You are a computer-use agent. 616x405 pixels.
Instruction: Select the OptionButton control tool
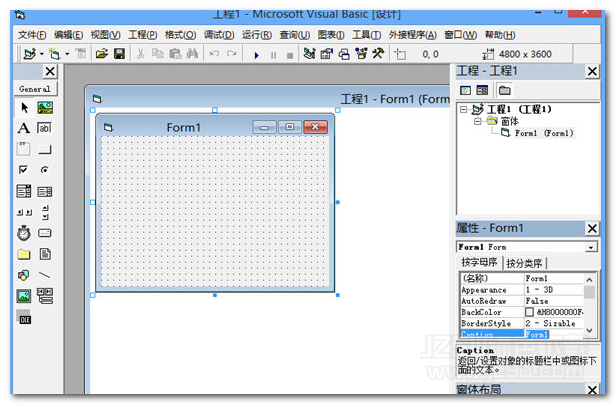coord(45,170)
